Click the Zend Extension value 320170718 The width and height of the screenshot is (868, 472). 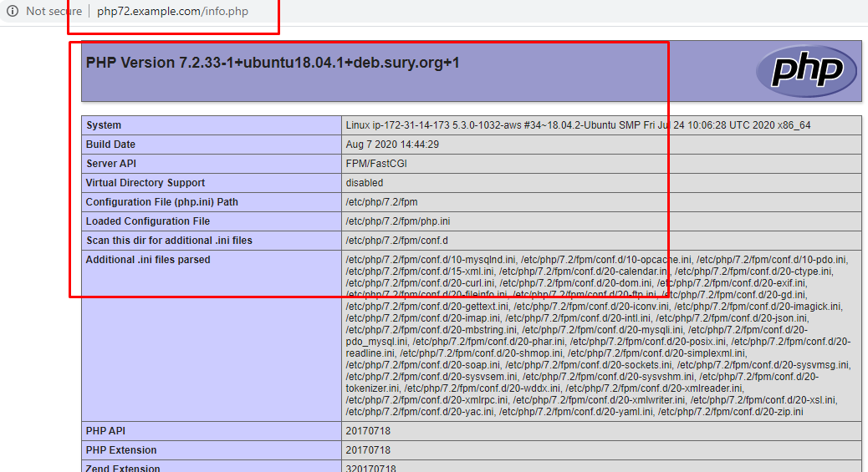371,468
